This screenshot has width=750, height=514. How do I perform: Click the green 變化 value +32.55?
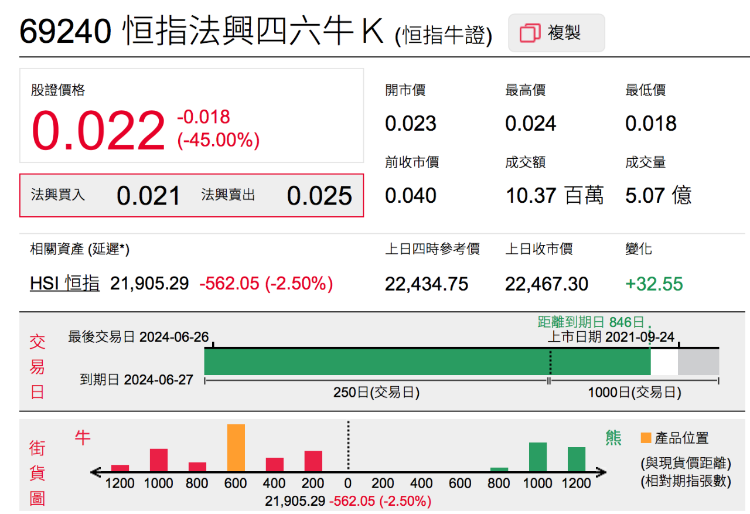click(x=654, y=284)
